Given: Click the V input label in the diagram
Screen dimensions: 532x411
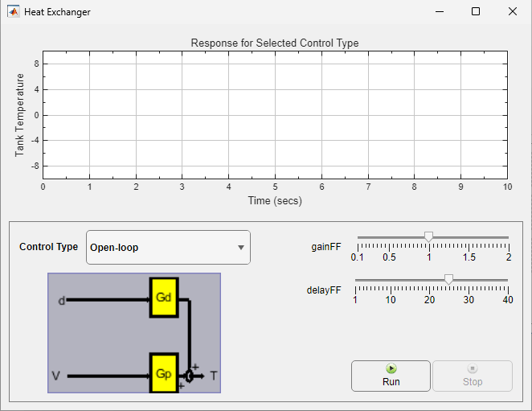Looking at the screenshot, I should pyautogui.click(x=56, y=376).
